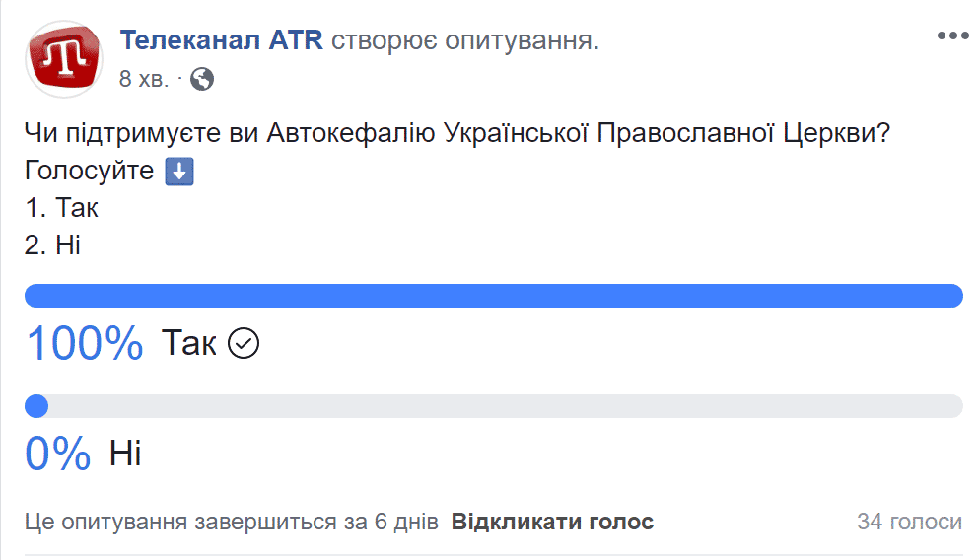
Task: Click the 100% result percentage
Action: click(85, 343)
